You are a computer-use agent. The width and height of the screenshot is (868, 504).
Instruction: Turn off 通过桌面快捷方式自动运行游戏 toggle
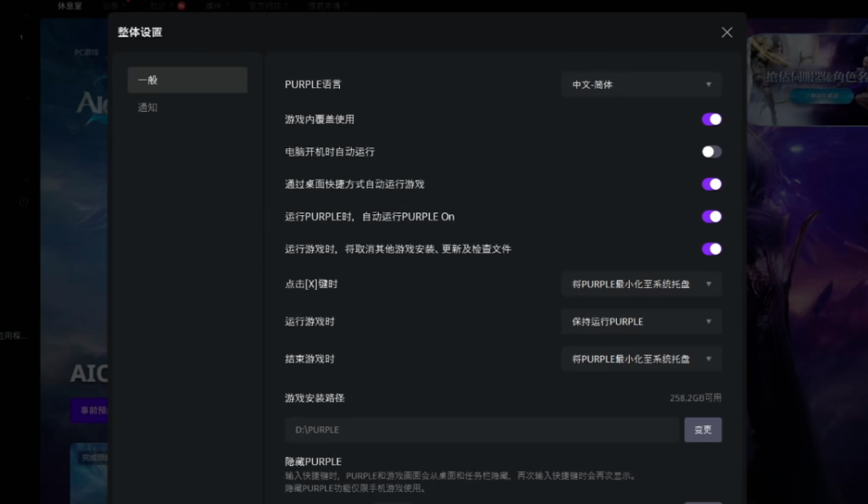[x=711, y=184]
